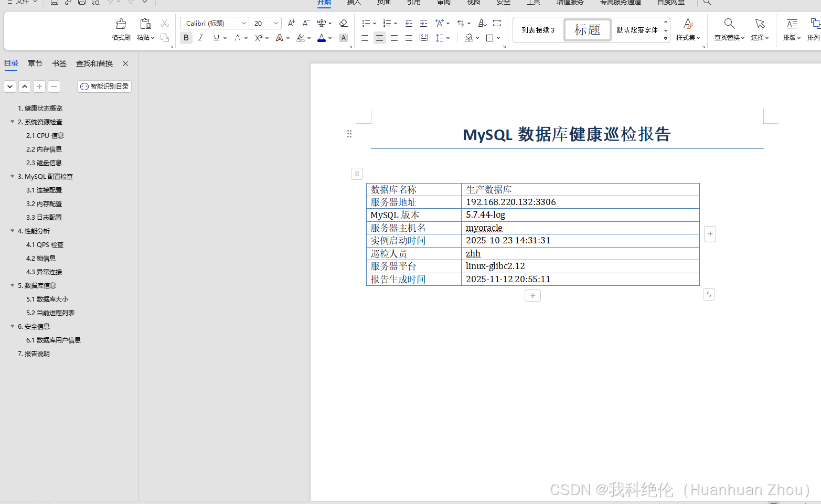Screen dimensions: 821x504
Task: Click the eraser clear formatting icon
Action: click(344, 23)
